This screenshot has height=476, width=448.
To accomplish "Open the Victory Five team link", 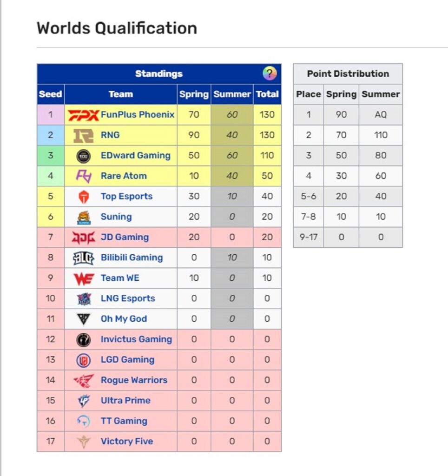I will coord(127,441).
